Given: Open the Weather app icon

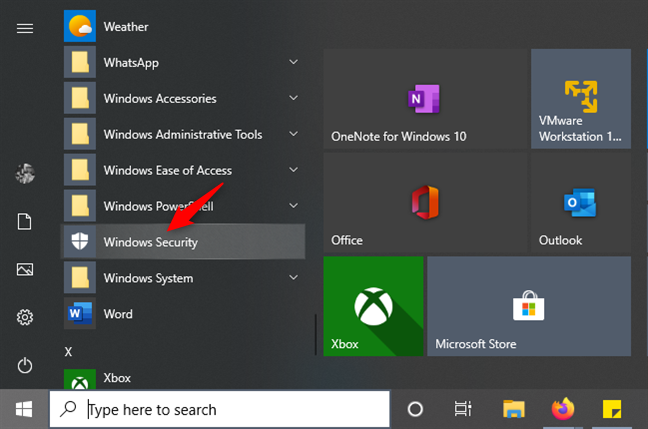Looking at the screenshot, I should tap(80, 26).
